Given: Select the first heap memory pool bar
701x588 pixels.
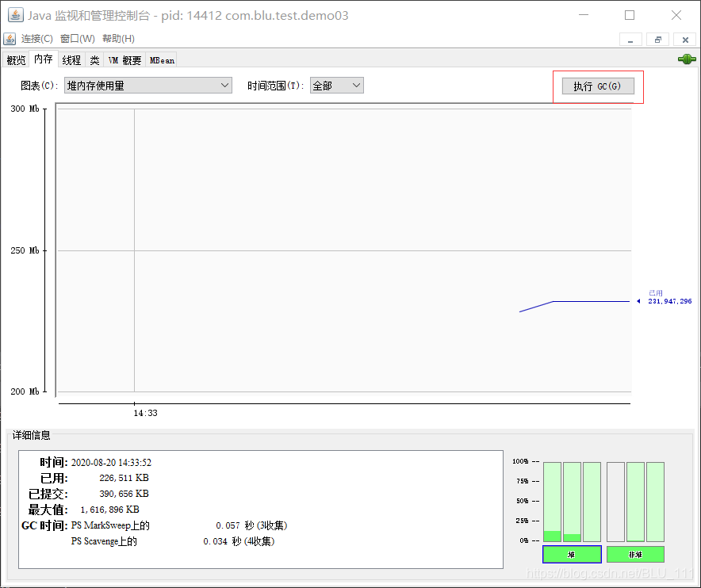Looking at the screenshot, I should [552, 502].
